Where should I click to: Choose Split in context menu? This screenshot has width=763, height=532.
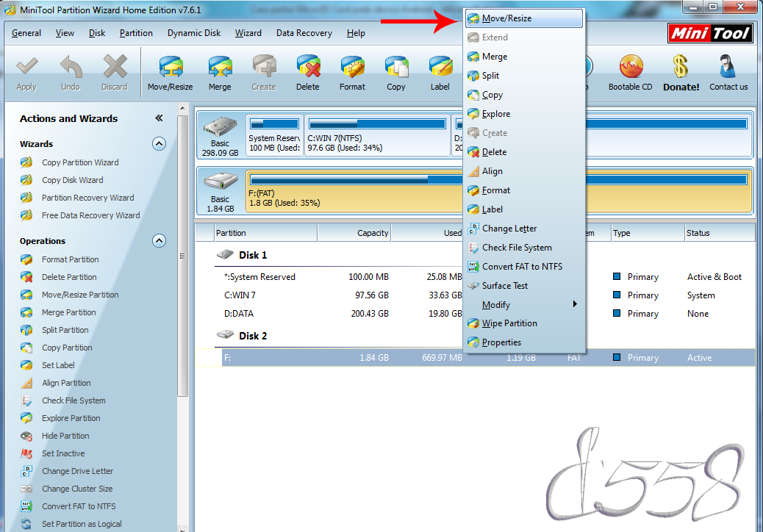524,76
